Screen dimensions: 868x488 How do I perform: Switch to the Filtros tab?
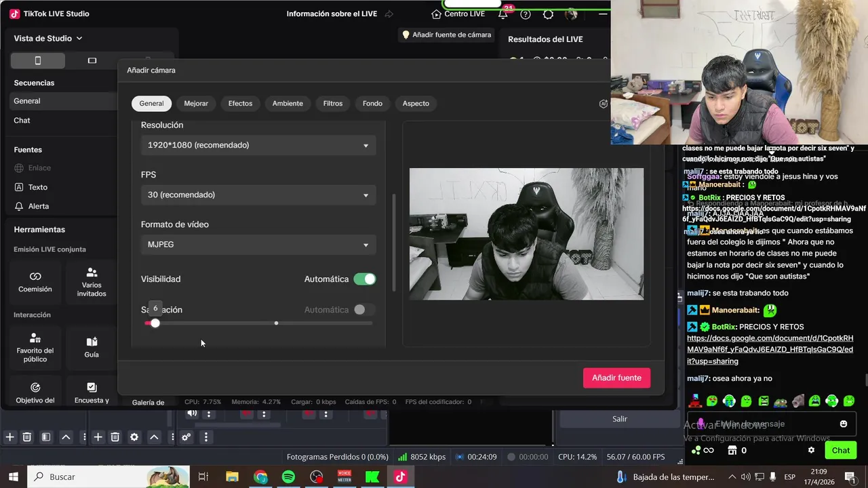(333, 104)
